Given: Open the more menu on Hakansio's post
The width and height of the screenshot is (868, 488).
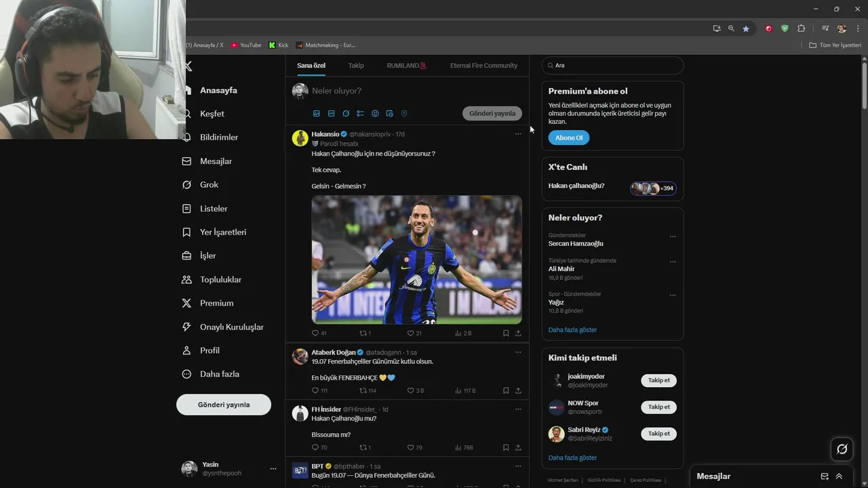Looking at the screenshot, I should (518, 134).
